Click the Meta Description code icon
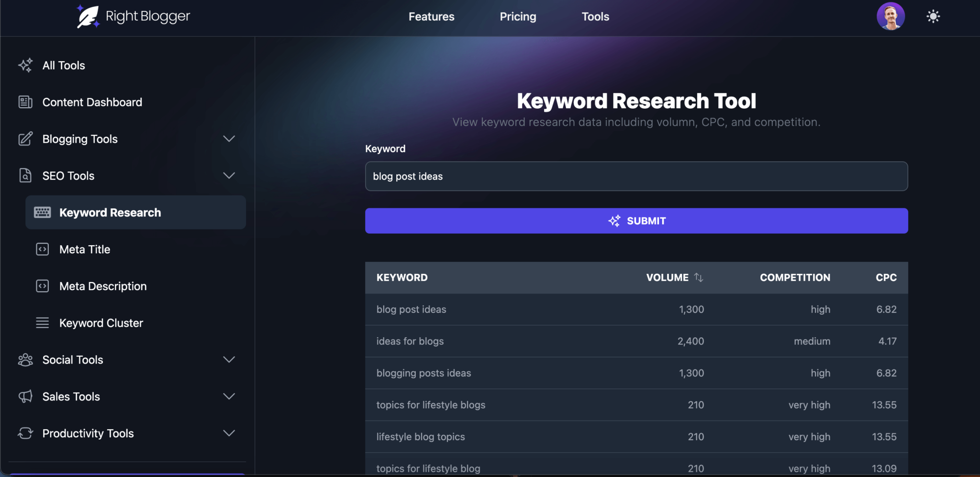Image resolution: width=980 pixels, height=477 pixels. pos(43,286)
